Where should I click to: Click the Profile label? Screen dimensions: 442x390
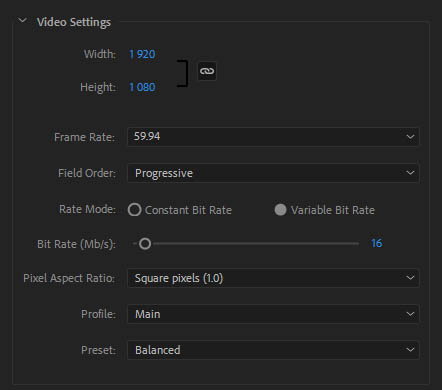coord(98,314)
